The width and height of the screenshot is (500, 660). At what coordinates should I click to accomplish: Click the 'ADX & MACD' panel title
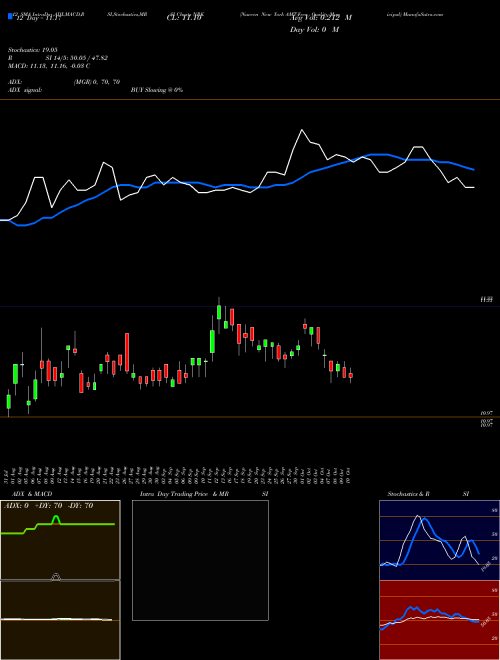coord(32,494)
